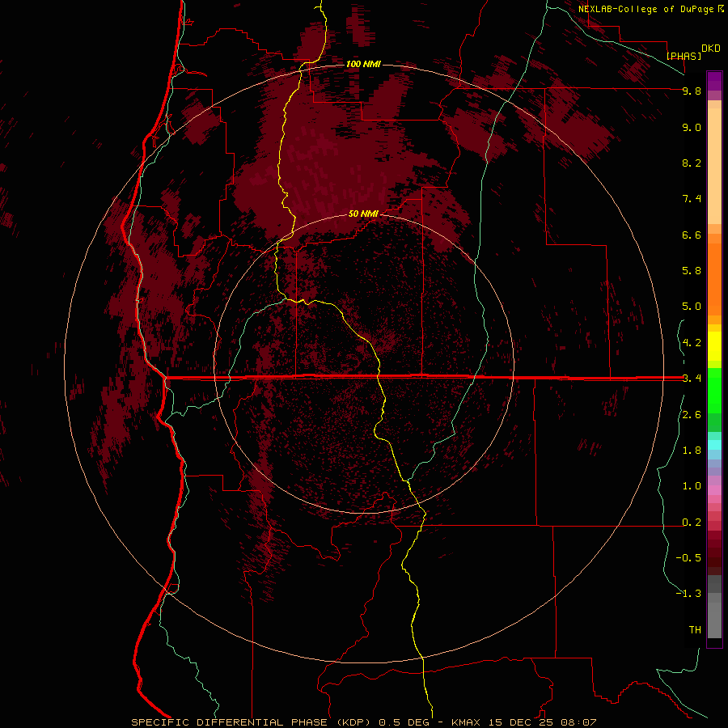
Task: Click the 0.2 scale value
Action: 692,523
